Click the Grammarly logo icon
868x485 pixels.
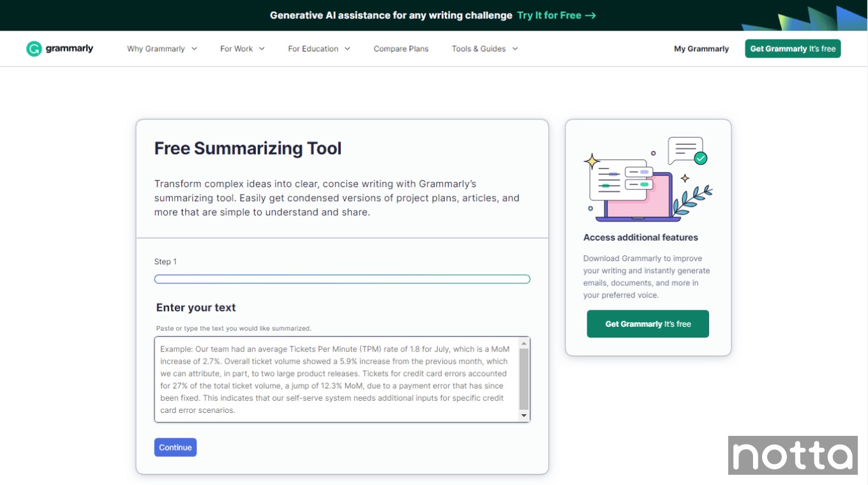click(33, 48)
